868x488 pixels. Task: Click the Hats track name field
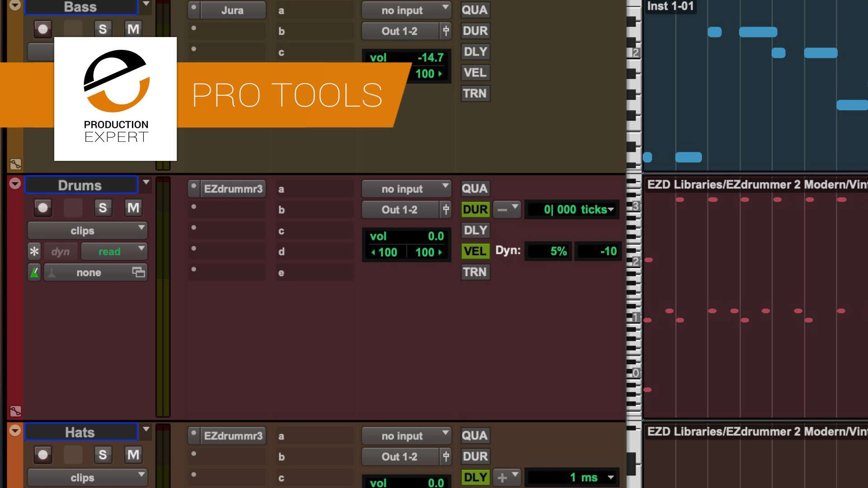(x=81, y=432)
